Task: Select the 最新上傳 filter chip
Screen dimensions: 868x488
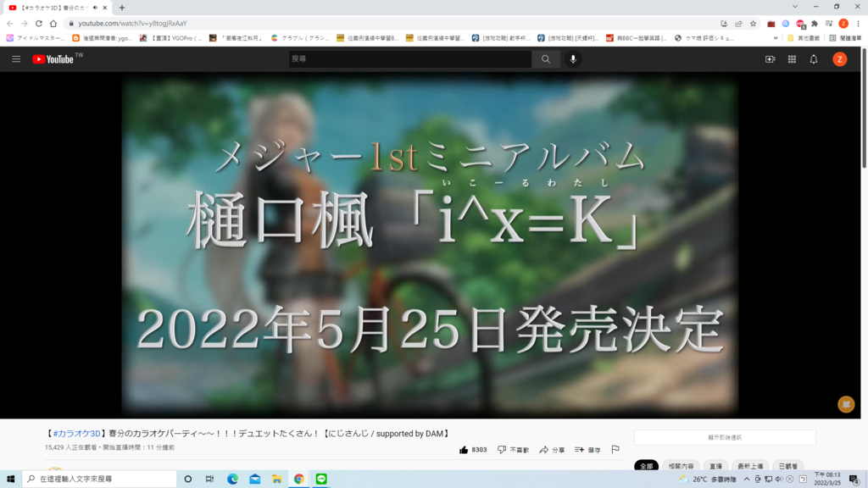Action: pos(751,467)
